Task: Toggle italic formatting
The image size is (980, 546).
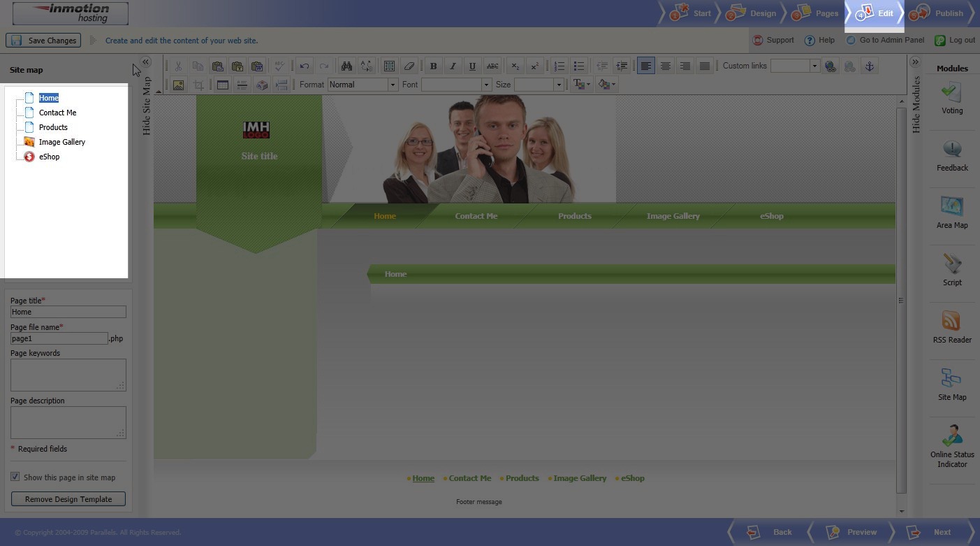Action: click(x=453, y=66)
